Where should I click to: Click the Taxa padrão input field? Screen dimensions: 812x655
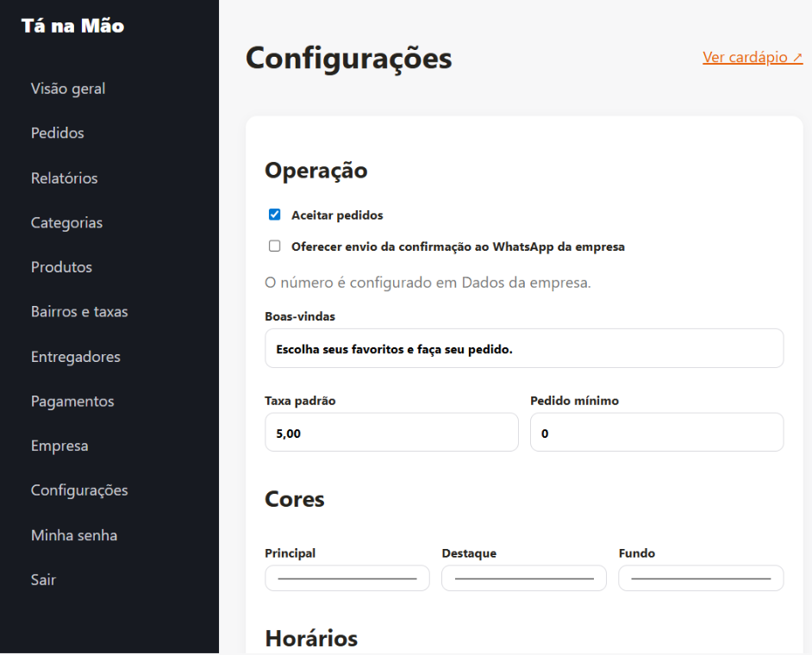pos(391,433)
